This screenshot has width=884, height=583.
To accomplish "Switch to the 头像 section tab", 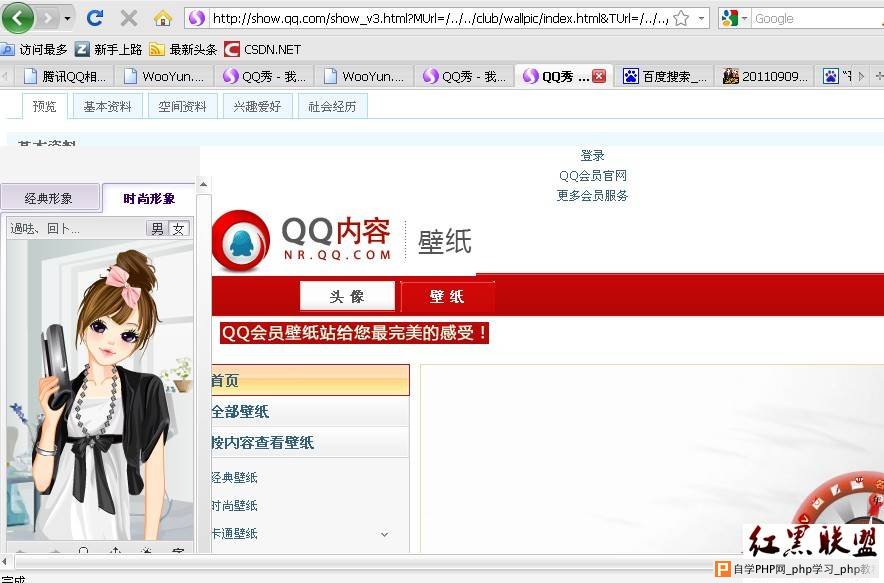I will point(347,296).
